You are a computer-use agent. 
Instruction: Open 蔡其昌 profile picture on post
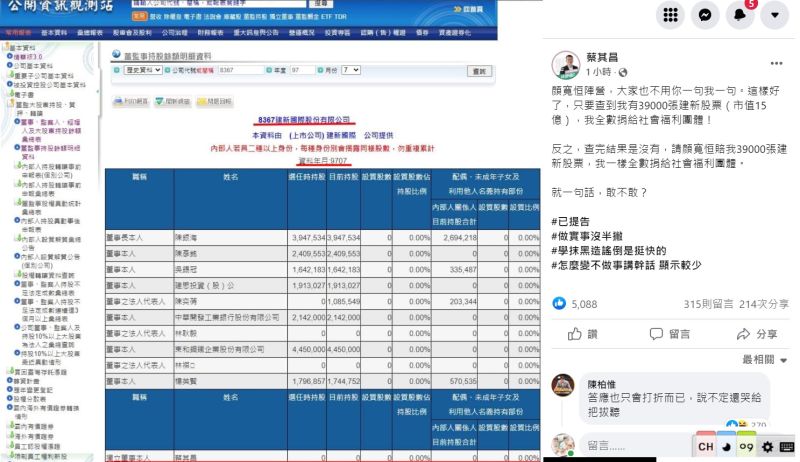point(566,65)
